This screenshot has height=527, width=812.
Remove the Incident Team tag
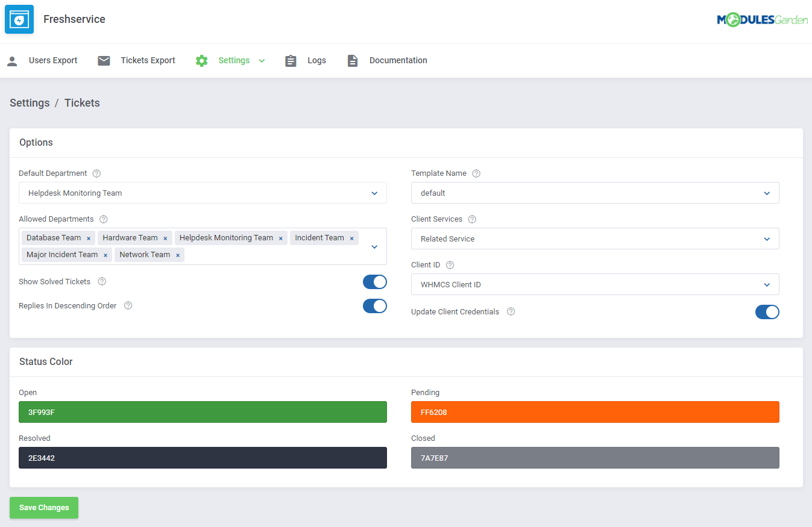351,239
